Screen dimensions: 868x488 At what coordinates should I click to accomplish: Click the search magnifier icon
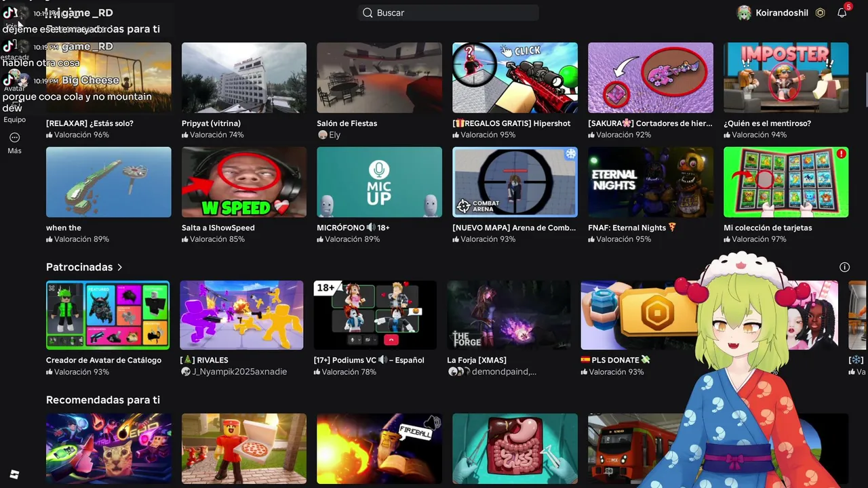[x=368, y=13]
